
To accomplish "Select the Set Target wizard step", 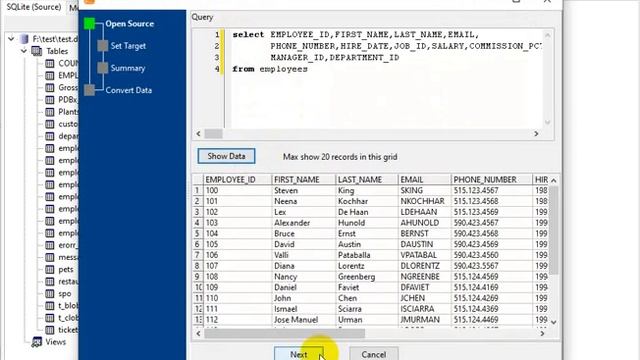I will click(128, 46).
